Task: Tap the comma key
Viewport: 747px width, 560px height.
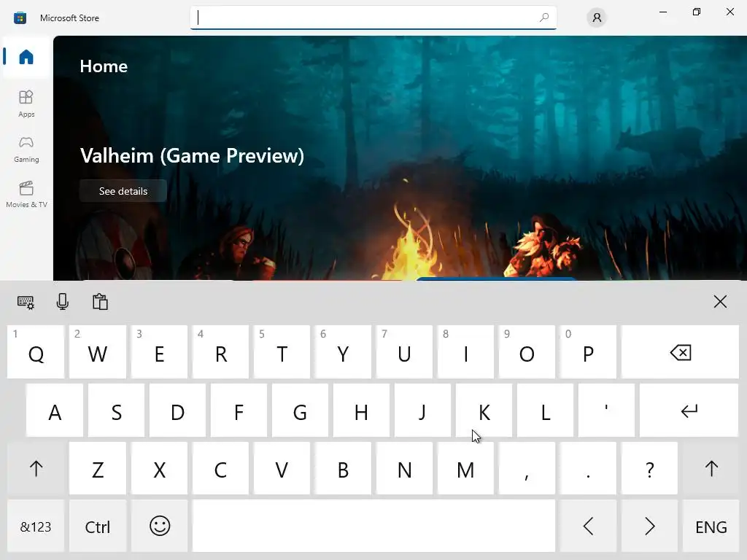Action: coord(527,469)
